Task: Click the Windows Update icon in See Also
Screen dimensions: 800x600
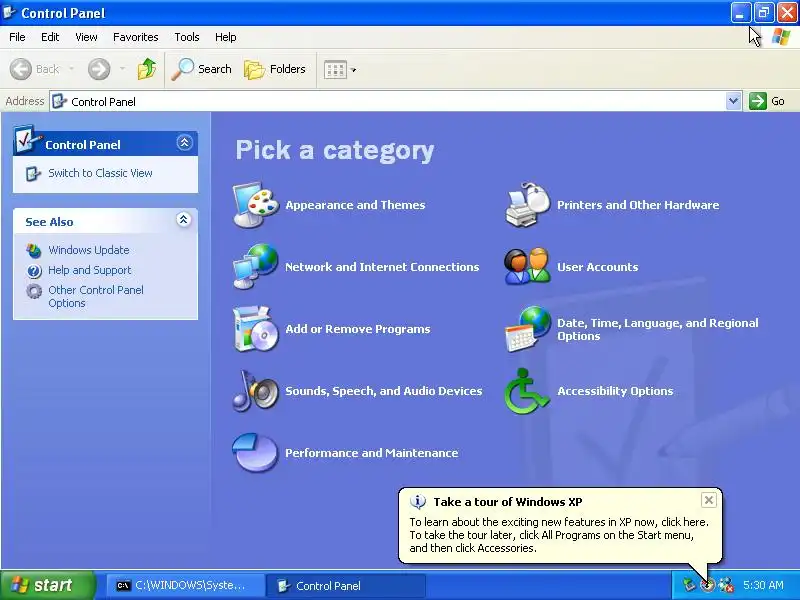Action: click(34, 250)
